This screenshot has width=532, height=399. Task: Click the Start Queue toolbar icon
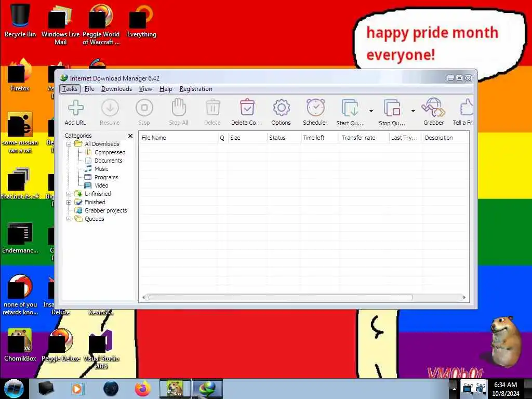coord(350,108)
